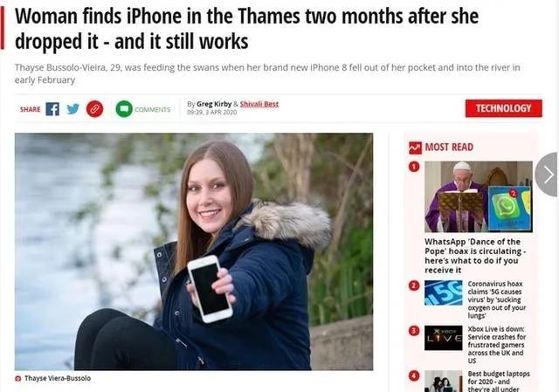Image resolution: width=559 pixels, height=392 pixels.
Task: Share article via Facebook icon
Action: (52, 109)
